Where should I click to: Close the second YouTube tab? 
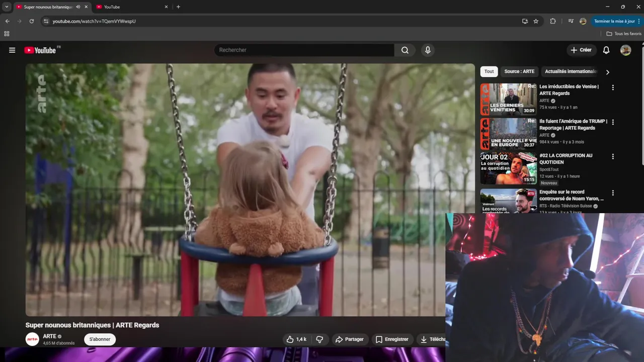[166, 7]
